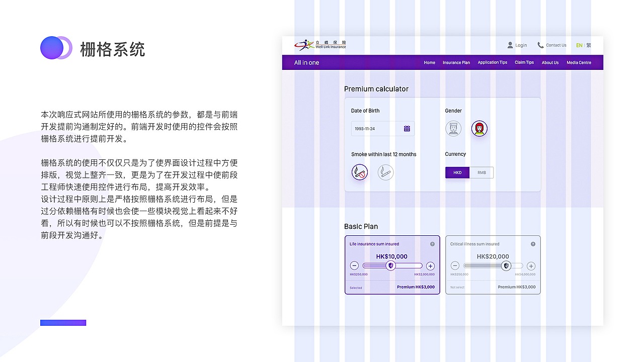Switch language to Traditional Chinese 繁

[589, 45]
